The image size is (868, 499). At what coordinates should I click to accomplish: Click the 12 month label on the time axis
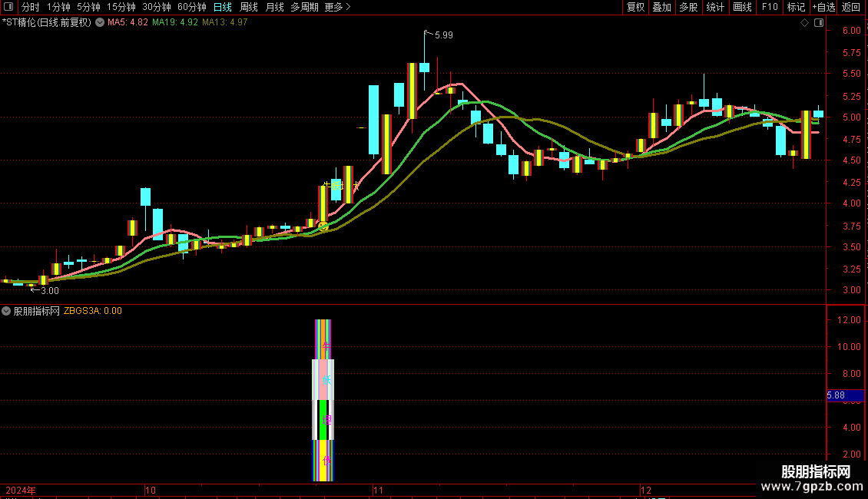[646, 491]
